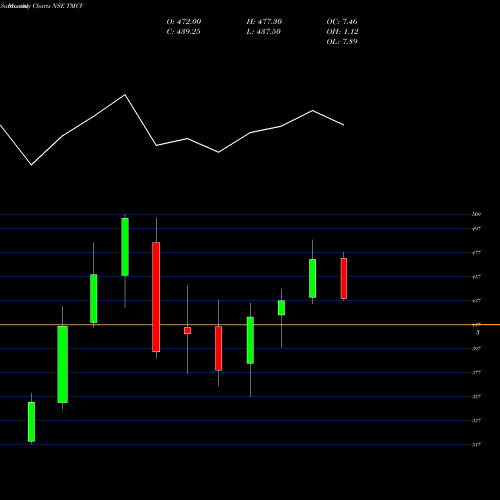Click the 'OL: 7.89' reading
The image size is (500, 500).
click(342, 42)
